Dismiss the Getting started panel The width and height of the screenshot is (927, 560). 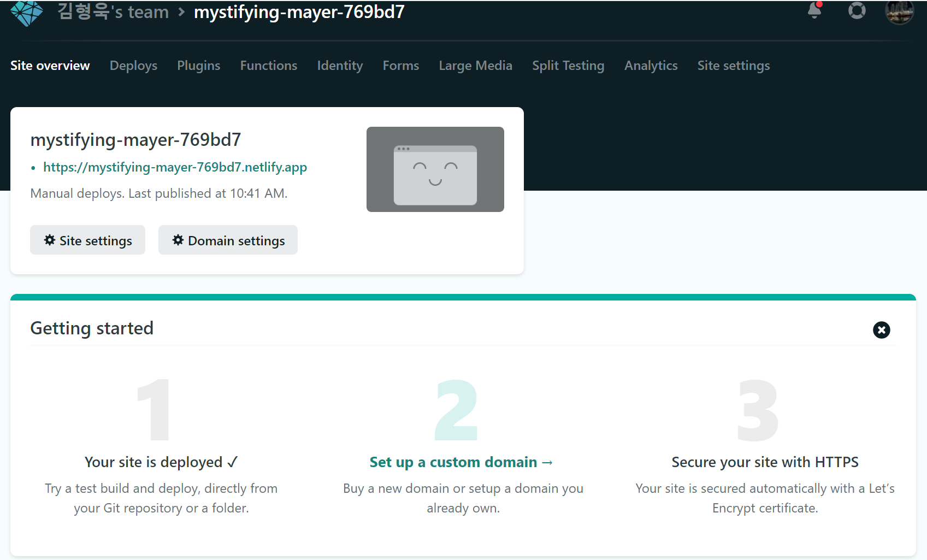pos(881,329)
